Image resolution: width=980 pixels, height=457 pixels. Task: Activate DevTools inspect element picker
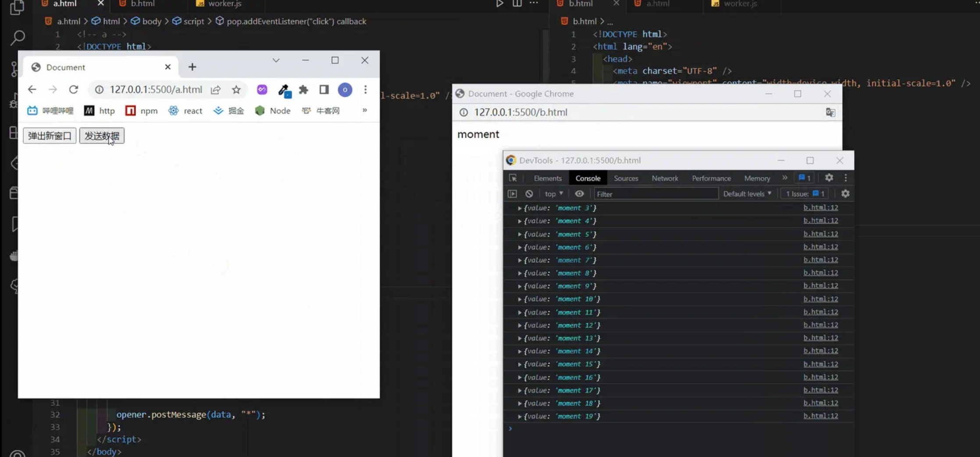[513, 178]
